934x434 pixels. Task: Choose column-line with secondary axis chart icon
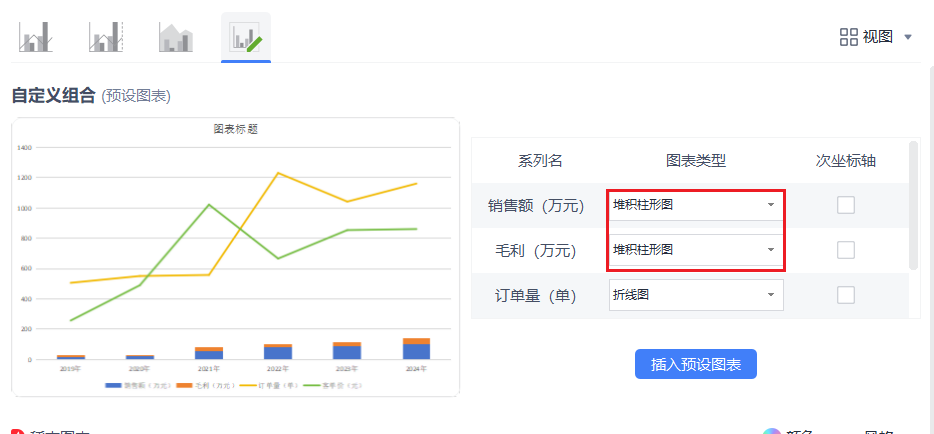105,38
